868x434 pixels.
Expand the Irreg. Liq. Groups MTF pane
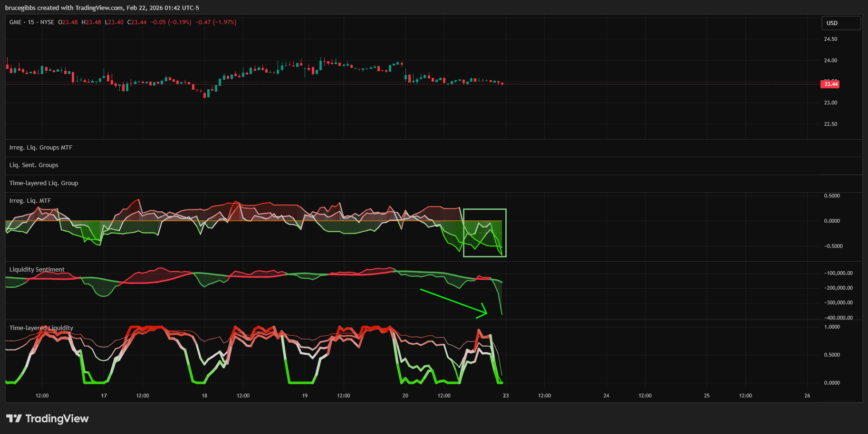pyautogui.click(x=41, y=148)
